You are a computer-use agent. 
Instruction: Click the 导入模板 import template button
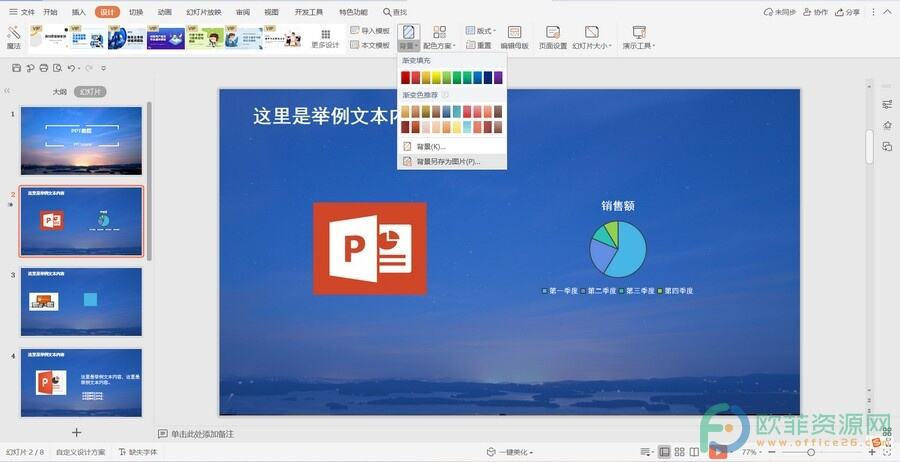tap(370, 30)
